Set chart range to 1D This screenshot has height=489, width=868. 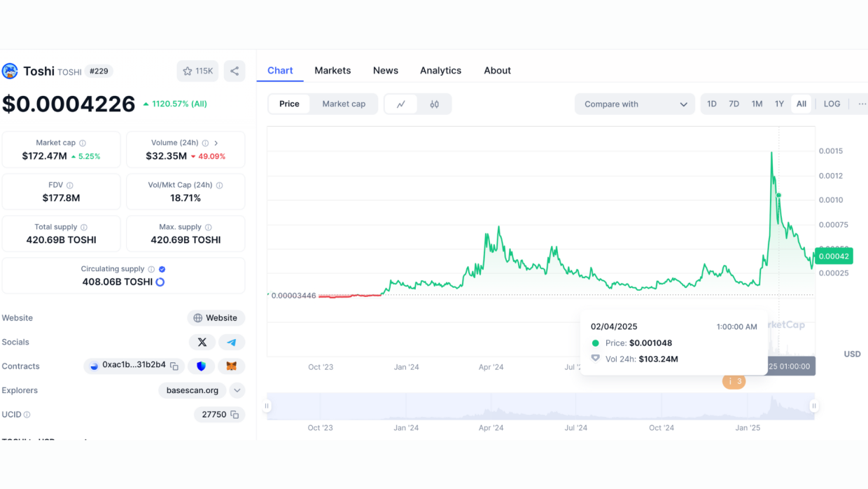pos(712,104)
